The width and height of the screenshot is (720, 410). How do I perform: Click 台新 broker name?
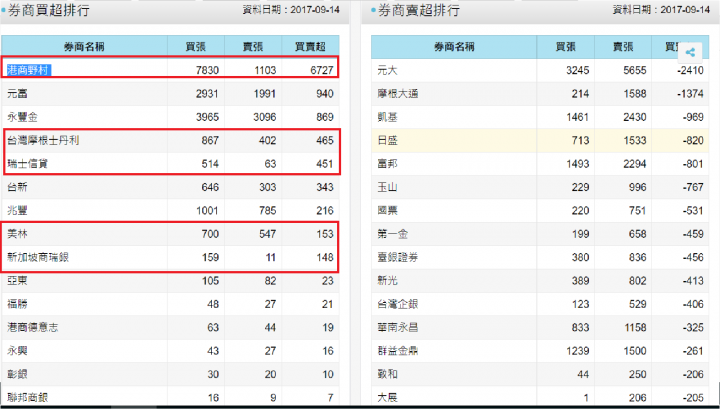[17, 187]
